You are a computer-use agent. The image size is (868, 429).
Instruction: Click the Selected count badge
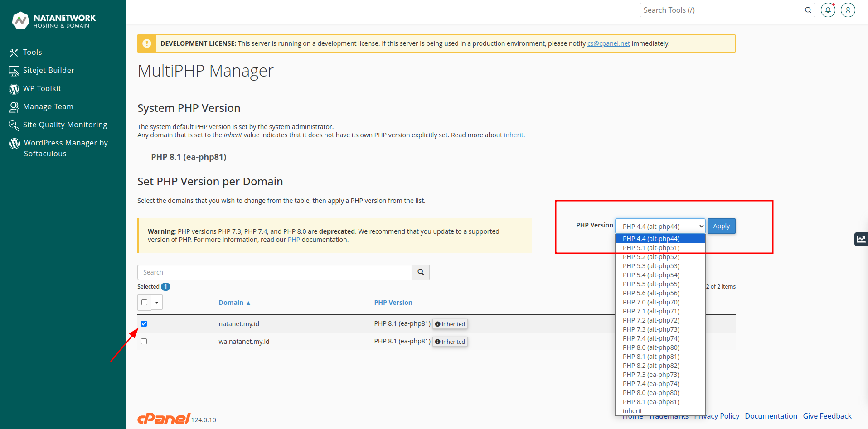pyautogui.click(x=165, y=286)
